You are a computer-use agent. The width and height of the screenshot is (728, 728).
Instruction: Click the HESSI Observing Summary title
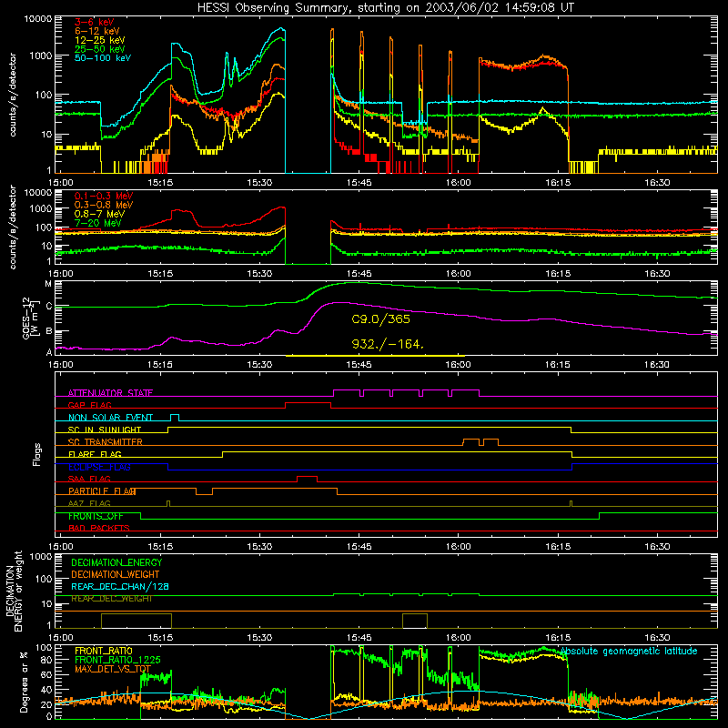386,8
